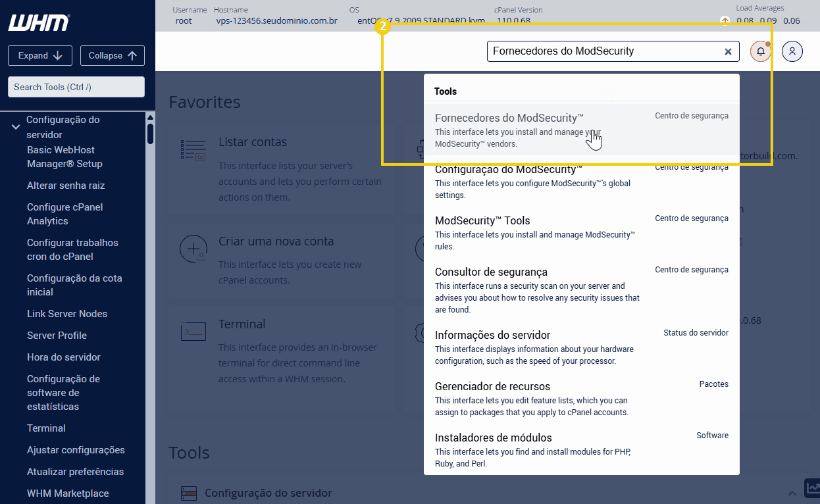This screenshot has height=504, width=820.
Task: Click the Pacotes category label
Action: pos(714,384)
